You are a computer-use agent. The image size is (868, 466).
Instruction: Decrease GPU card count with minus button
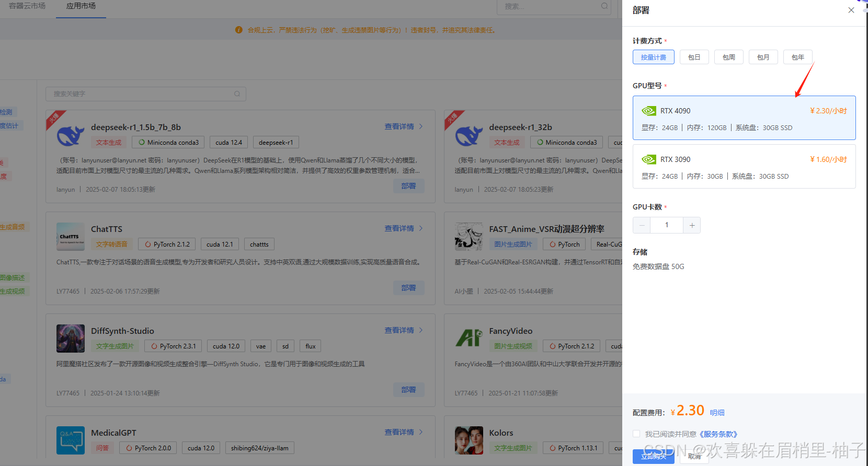coord(642,225)
